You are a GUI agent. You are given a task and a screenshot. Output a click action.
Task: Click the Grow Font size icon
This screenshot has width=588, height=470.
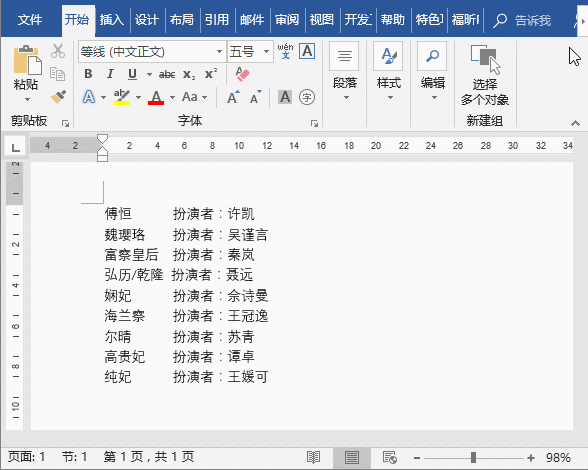point(233,97)
